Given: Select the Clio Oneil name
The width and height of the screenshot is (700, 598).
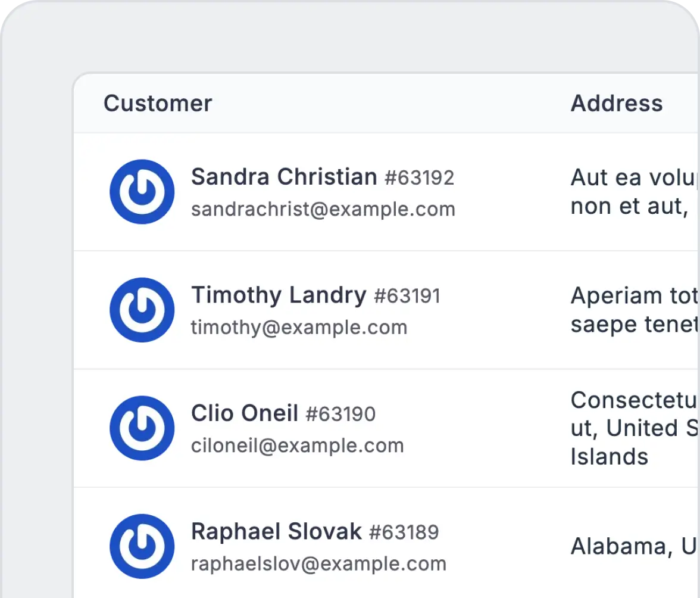Looking at the screenshot, I should pos(245,413).
